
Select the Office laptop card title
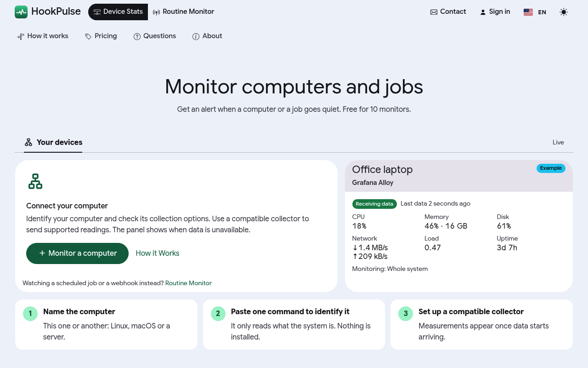(382, 169)
